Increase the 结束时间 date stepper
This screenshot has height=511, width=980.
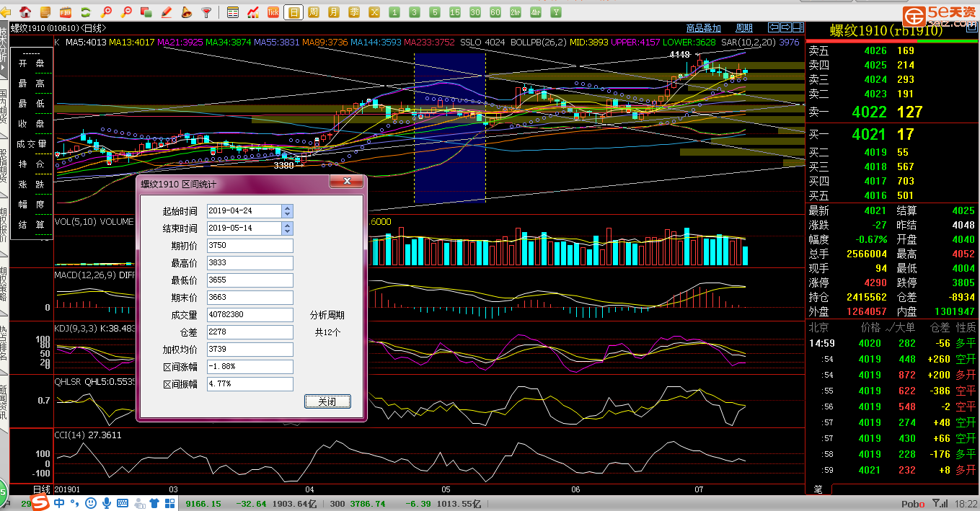click(x=288, y=225)
